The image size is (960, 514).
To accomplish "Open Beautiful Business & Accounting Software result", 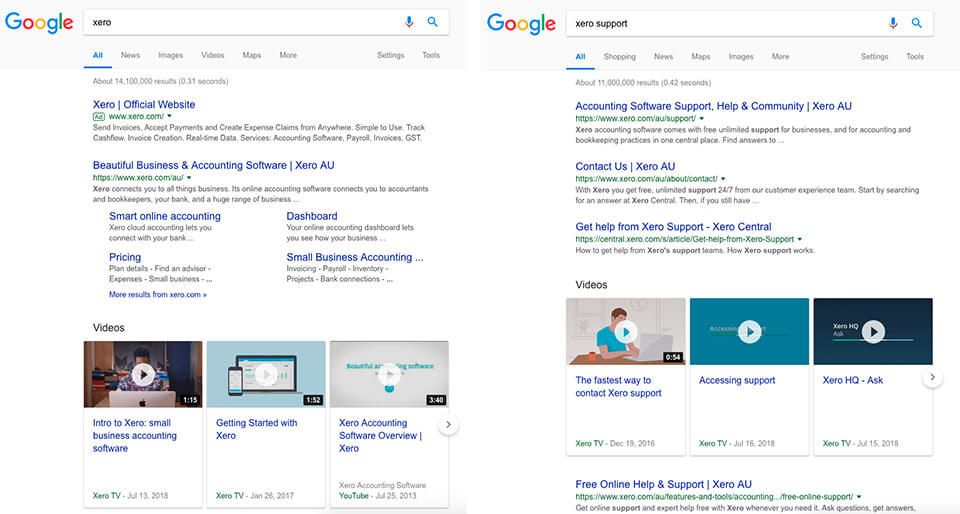I will pos(214,165).
